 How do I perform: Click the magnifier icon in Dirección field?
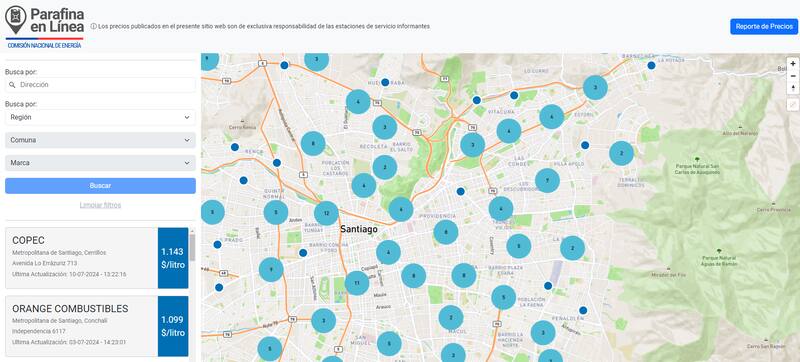(x=12, y=85)
